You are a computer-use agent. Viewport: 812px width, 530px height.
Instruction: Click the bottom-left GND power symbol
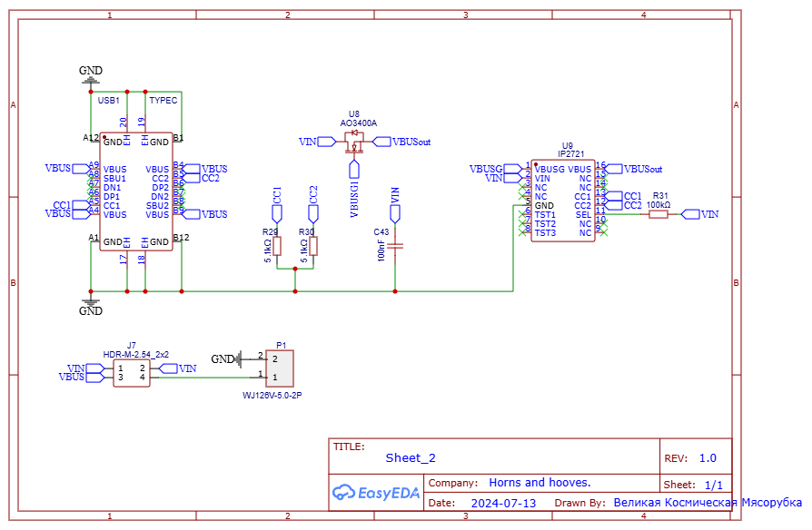point(91,306)
